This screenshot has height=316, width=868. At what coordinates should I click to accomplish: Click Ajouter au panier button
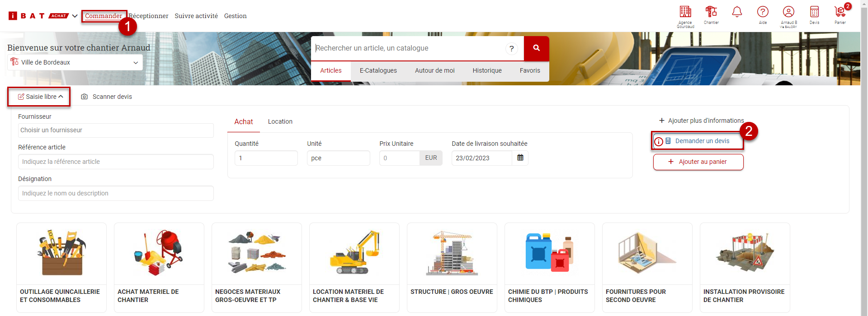tap(698, 162)
